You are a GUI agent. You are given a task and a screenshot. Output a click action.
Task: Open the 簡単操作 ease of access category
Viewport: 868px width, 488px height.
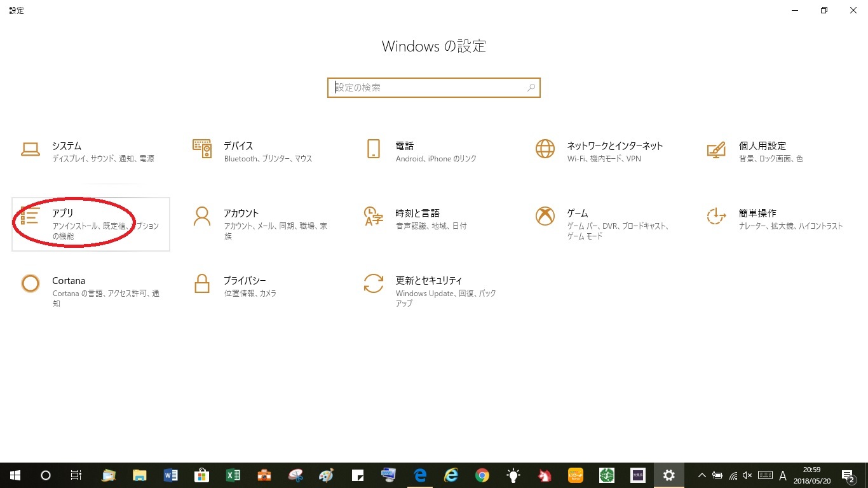click(777, 224)
